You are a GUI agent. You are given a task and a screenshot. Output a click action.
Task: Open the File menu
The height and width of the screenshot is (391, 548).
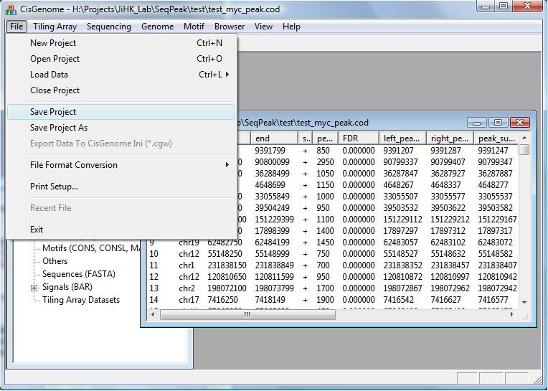click(16, 27)
